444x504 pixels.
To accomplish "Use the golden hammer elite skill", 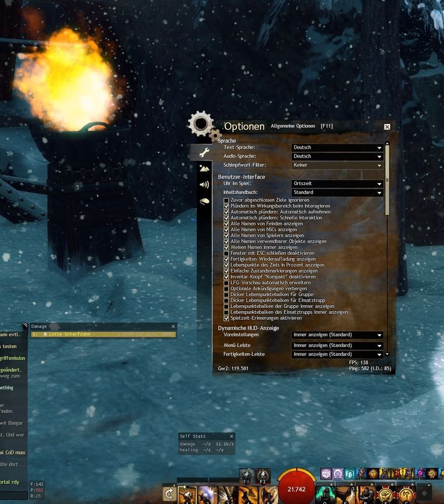I will tap(406, 495).
